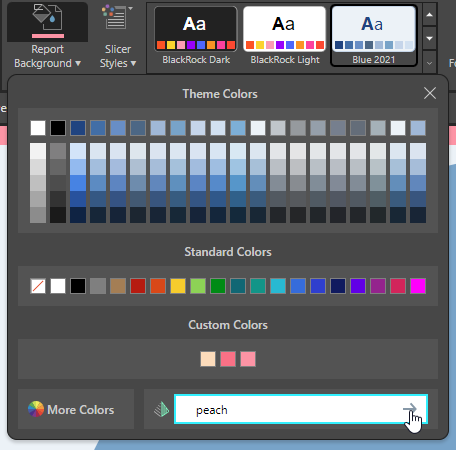Choose the Blue 2021 theme
Image resolution: width=456 pixels, height=450 pixels.
click(374, 36)
